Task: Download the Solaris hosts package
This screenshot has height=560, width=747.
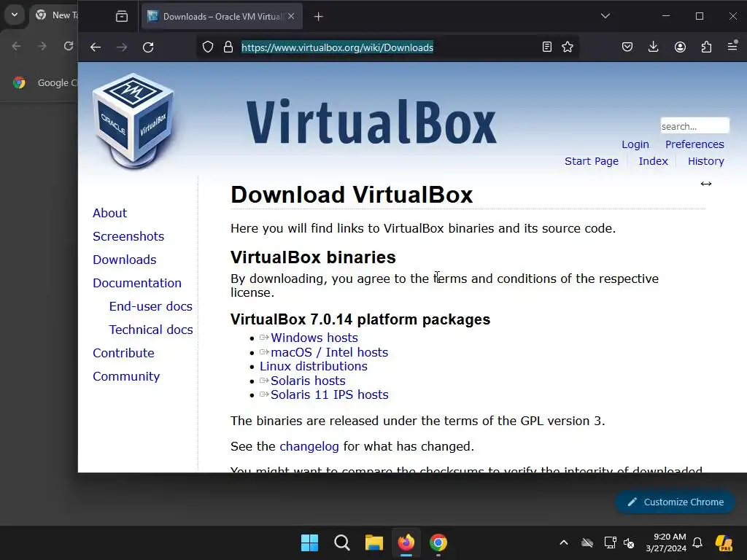Action: [x=308, y=381]
